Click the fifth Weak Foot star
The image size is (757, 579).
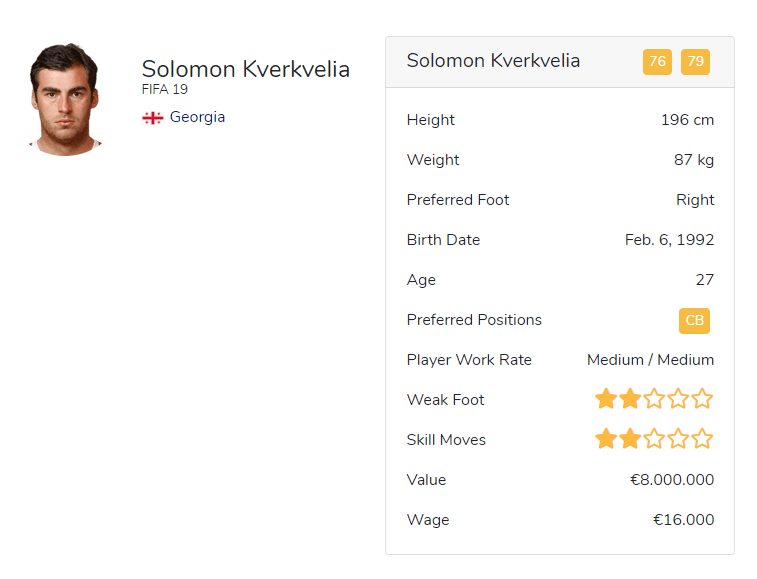click(x=702, y=400)
